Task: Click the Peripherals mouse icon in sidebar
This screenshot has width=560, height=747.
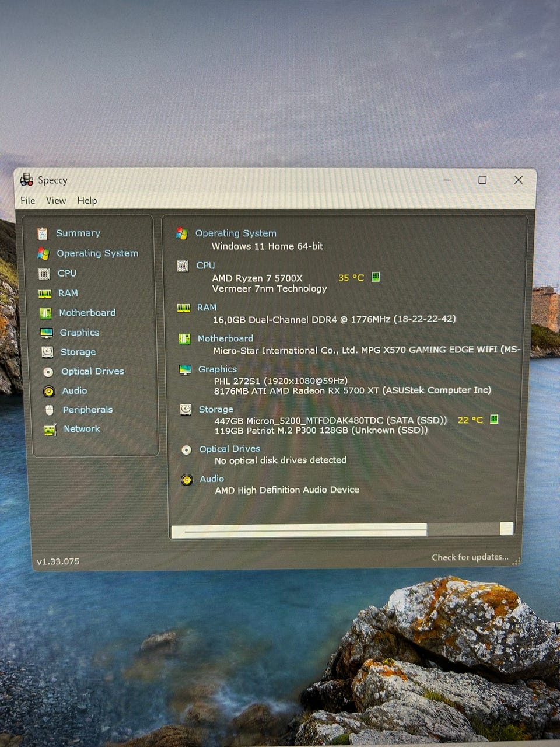Action: click(50, 410)
